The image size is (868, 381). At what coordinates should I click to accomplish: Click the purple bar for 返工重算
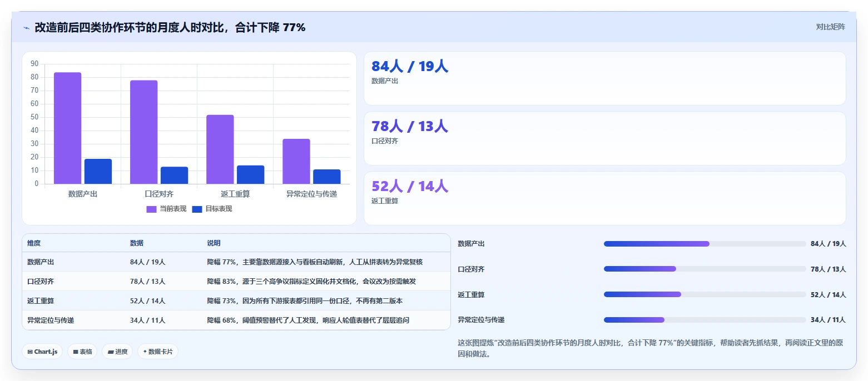click(220, 149)
